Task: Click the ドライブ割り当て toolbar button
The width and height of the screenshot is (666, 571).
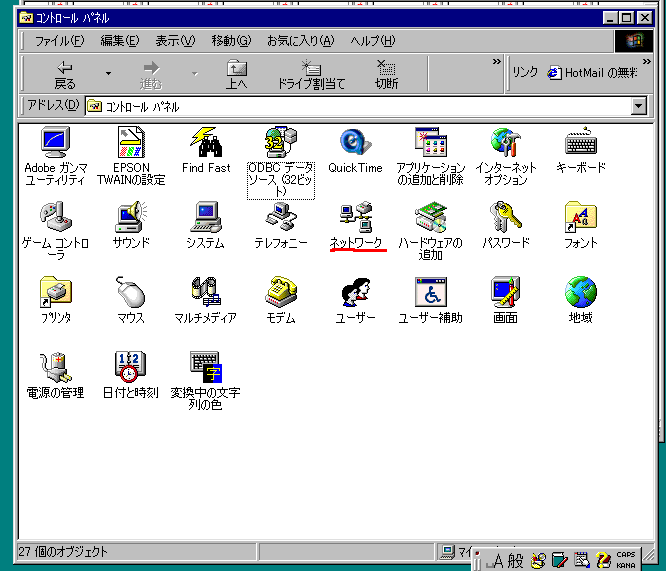Action: (x=311, y=74)
